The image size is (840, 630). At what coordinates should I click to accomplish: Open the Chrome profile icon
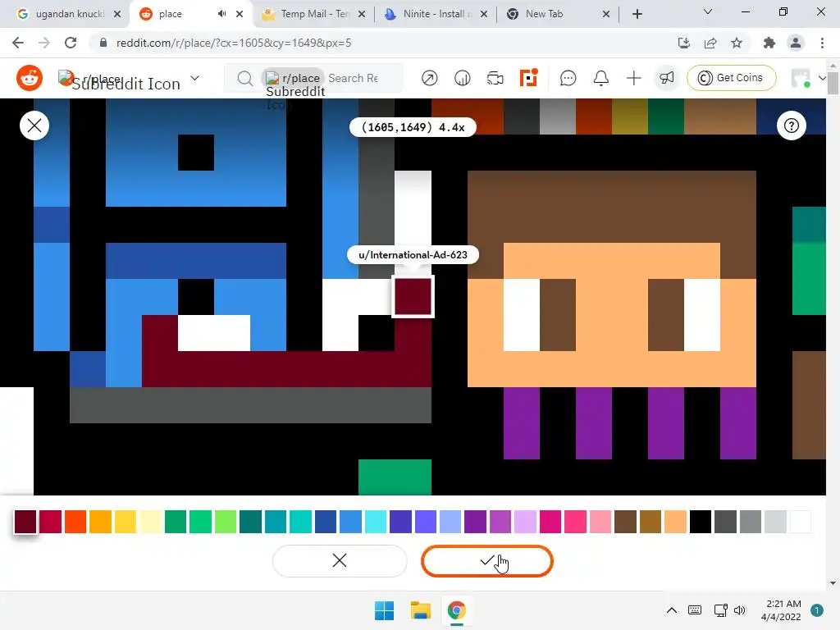coord(796,43)
